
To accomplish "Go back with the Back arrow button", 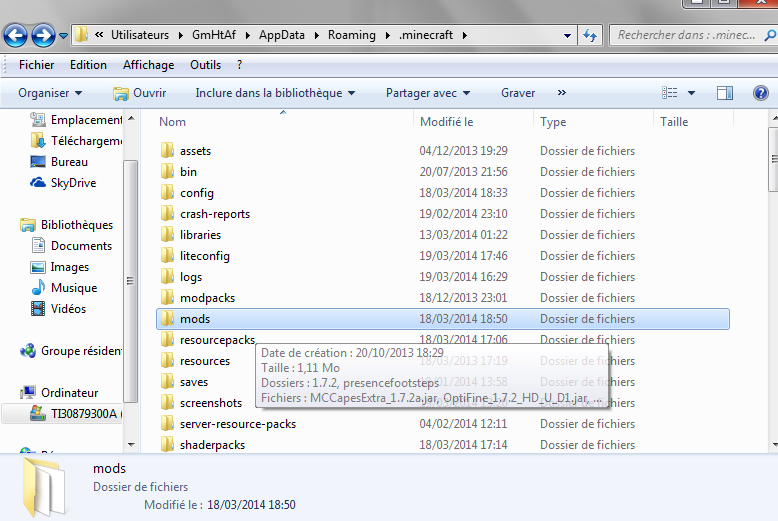I will pyautogui.click(x=15, y=35).
